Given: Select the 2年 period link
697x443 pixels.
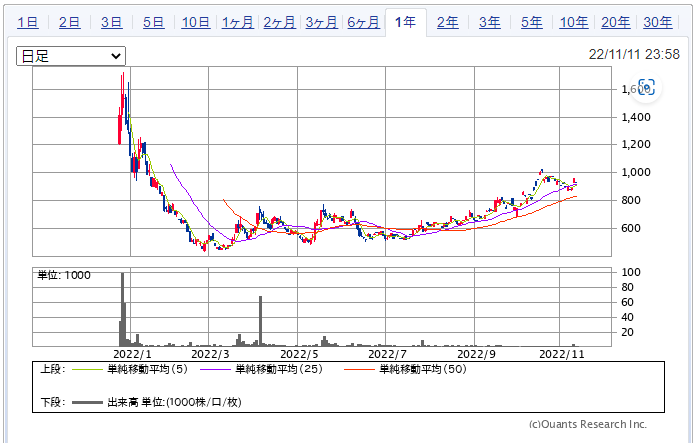Looking at the screenshot, I should point(448,22).
